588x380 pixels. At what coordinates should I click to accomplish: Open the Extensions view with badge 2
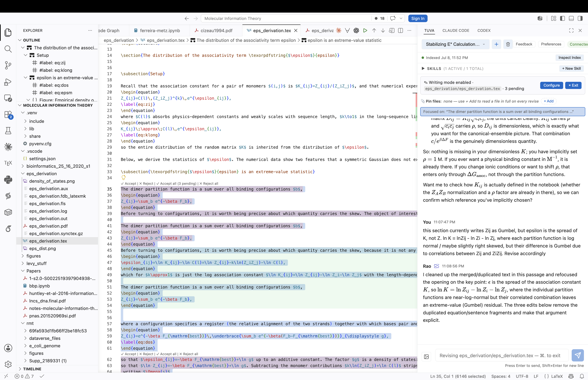8,114
